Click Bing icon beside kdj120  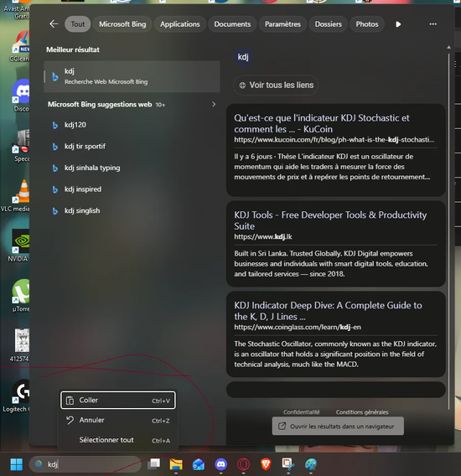55,125
